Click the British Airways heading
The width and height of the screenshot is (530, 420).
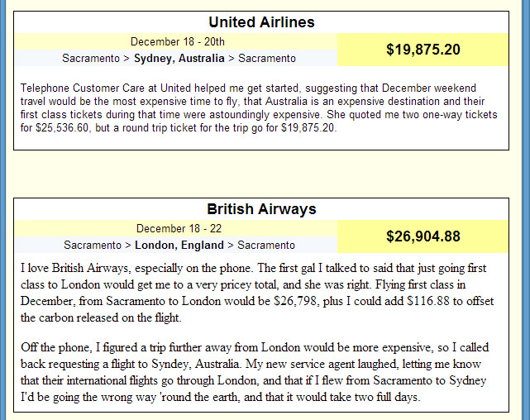[x=261, y=209]
